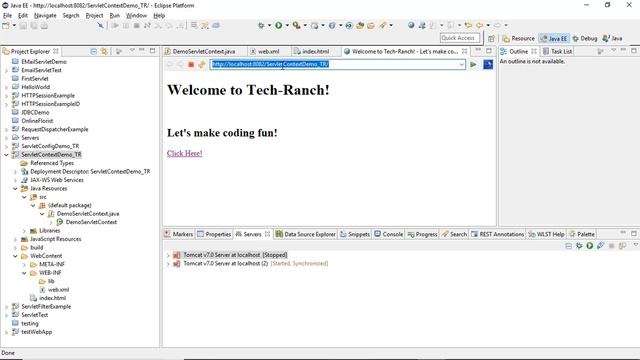640x360 pixels.
Task: Expand the META-INF folder
Action: 24,264
